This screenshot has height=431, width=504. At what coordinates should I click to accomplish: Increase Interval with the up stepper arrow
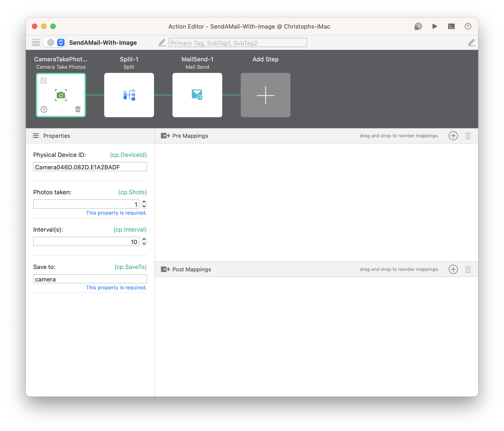144,239
